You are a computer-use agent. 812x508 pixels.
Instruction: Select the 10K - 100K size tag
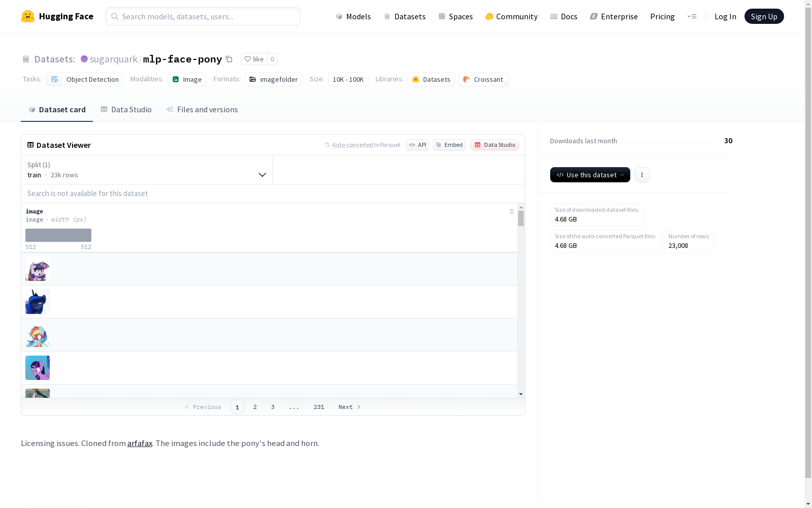point(348,79)
